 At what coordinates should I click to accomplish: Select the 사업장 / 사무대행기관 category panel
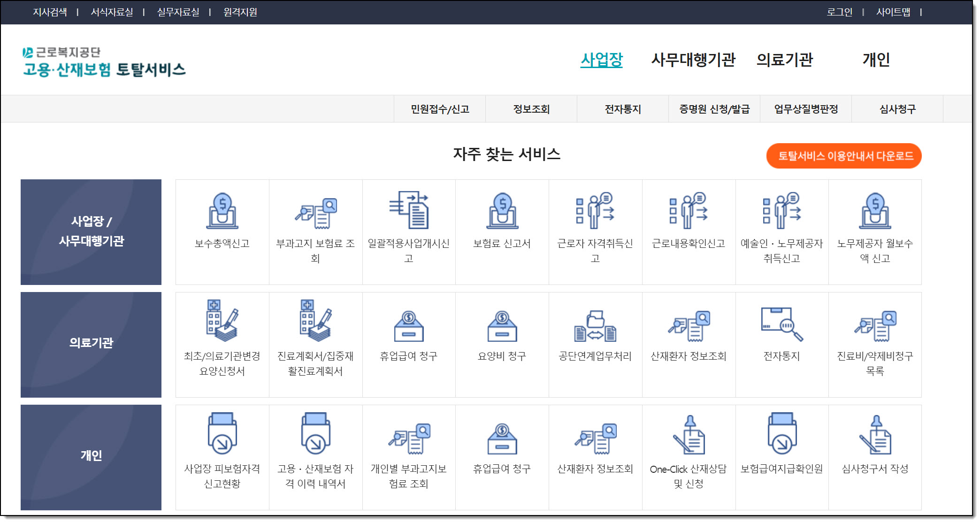pos(91,232)
